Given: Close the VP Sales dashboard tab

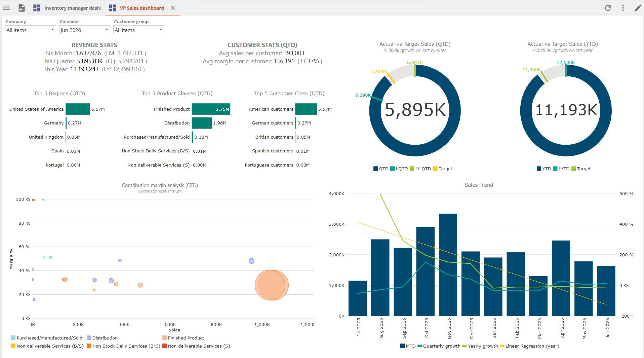Looking at the screenshot, I should coord(173,8).
